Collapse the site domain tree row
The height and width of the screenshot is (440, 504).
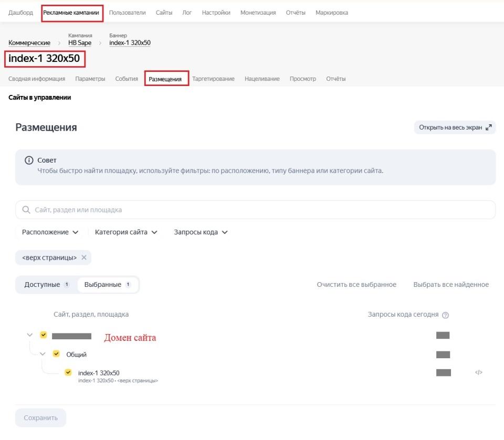(x=30, y=335)
